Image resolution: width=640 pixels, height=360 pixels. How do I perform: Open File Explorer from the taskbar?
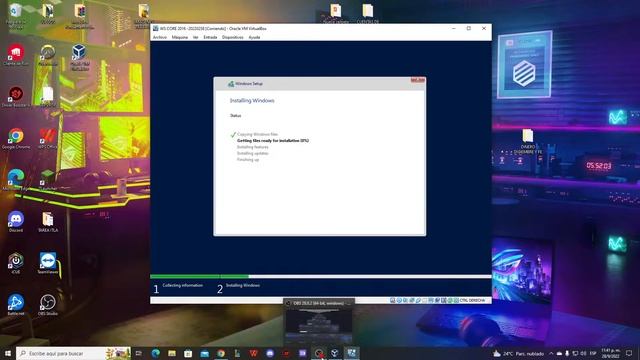172,353
